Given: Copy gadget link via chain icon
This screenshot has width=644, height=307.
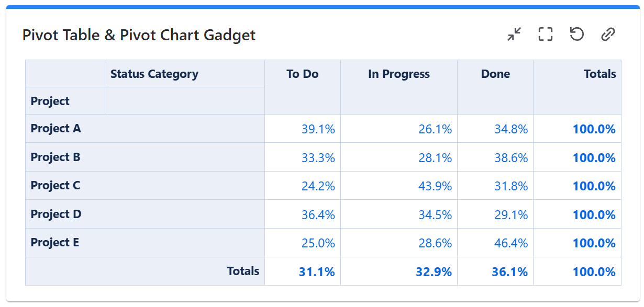Looking at the screenshot, I should click(x=607, y=35).
